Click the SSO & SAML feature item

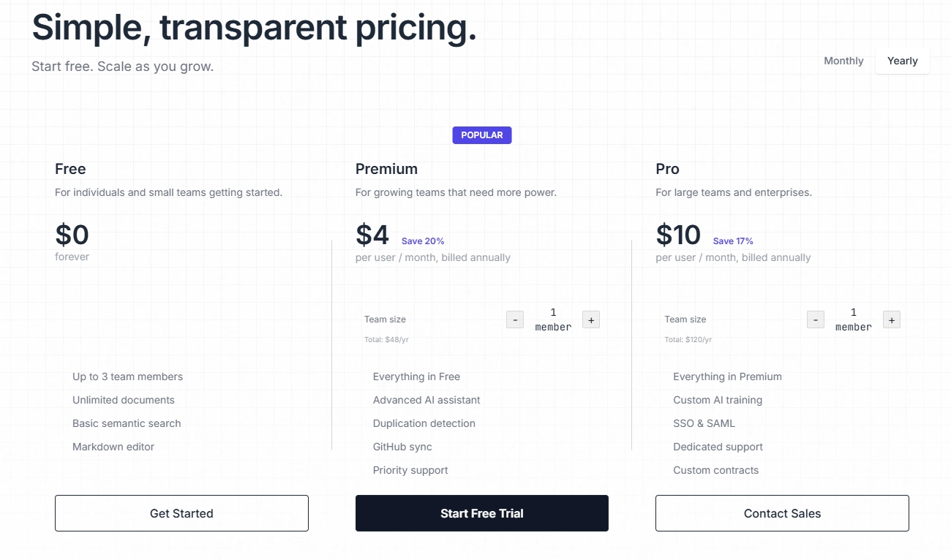(704, 423)
